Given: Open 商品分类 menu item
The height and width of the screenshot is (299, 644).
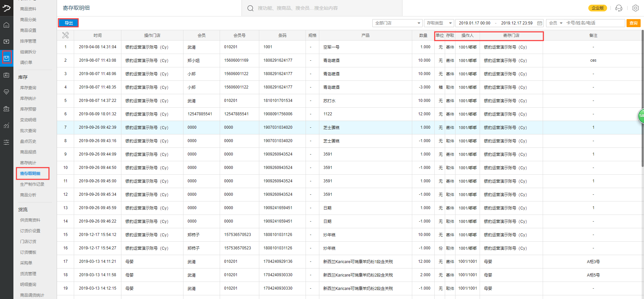Looking at the screenshot, I should 28,20.
